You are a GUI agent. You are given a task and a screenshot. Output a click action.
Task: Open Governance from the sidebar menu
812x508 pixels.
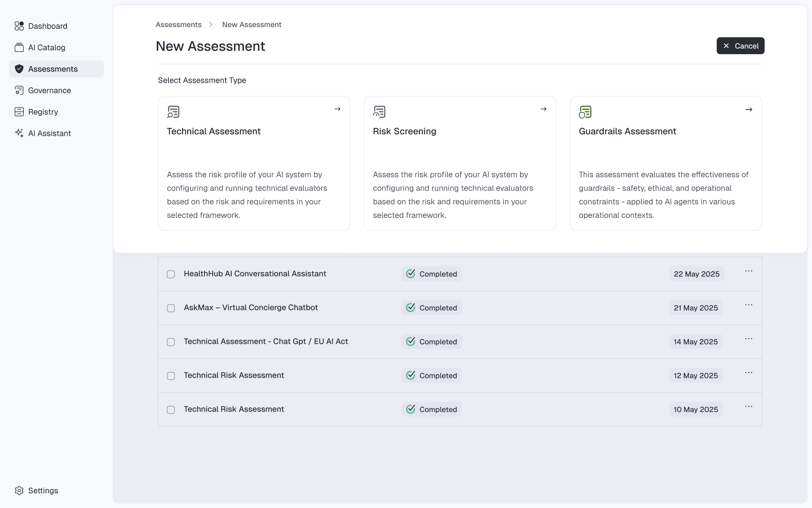pyautogui.click(x=49, y=90)
